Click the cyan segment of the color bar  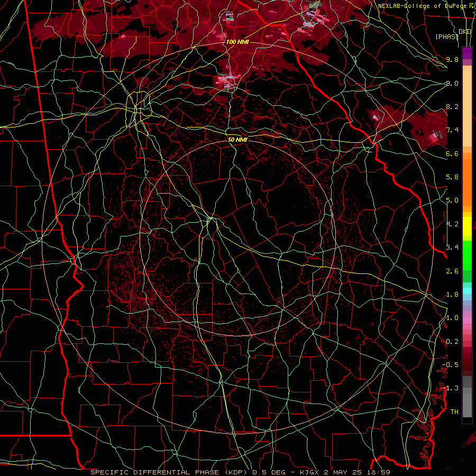click(x=467, y=291)
